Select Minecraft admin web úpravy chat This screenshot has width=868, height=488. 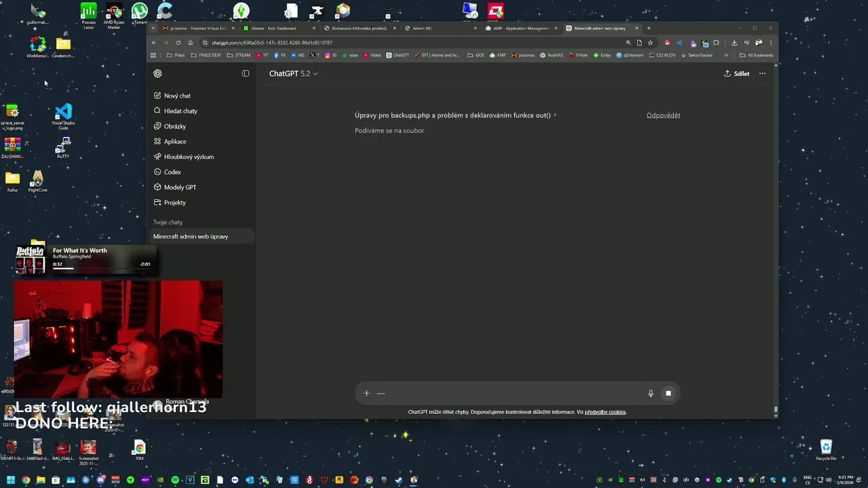point(201,237)
